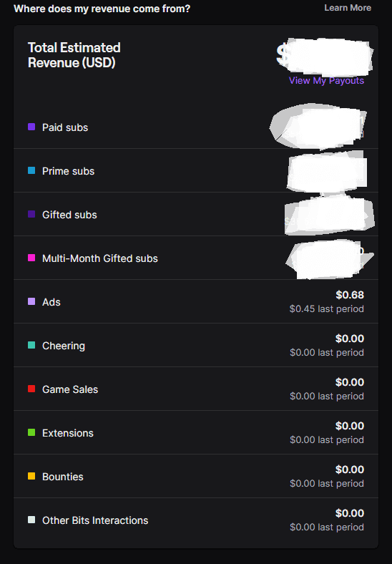Click the red Game Sales color square

(31, 389)
